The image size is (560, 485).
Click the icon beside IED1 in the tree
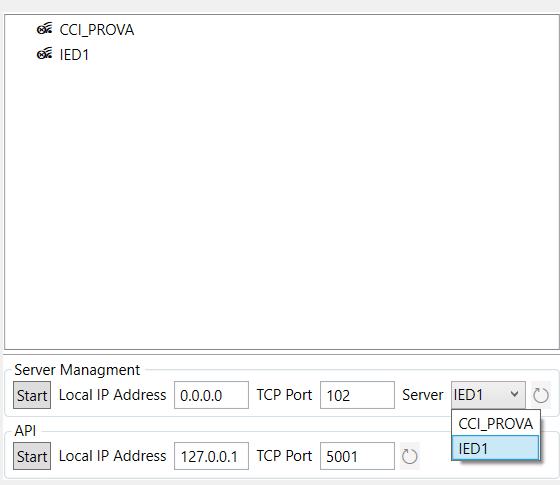44,54
